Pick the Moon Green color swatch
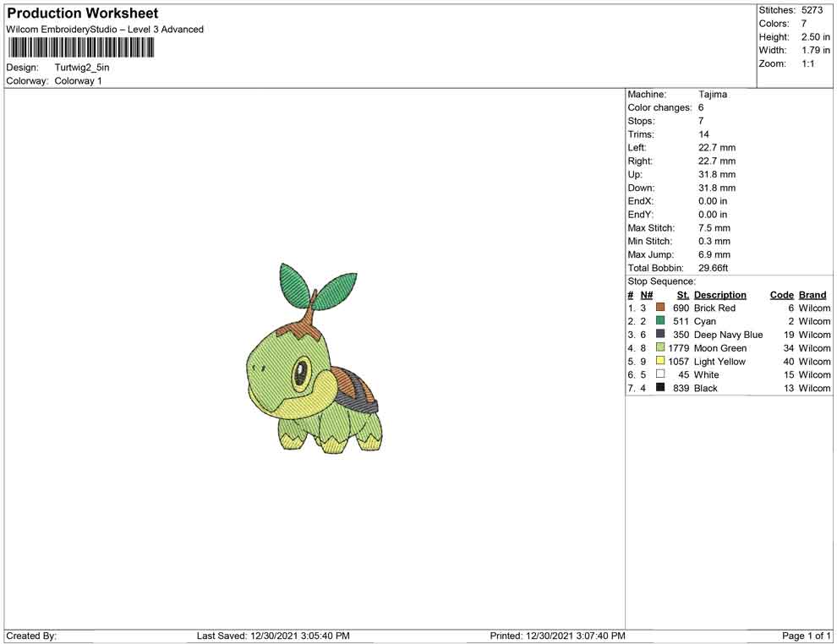This screenshot has height=644, width=837. pos(660,348)
